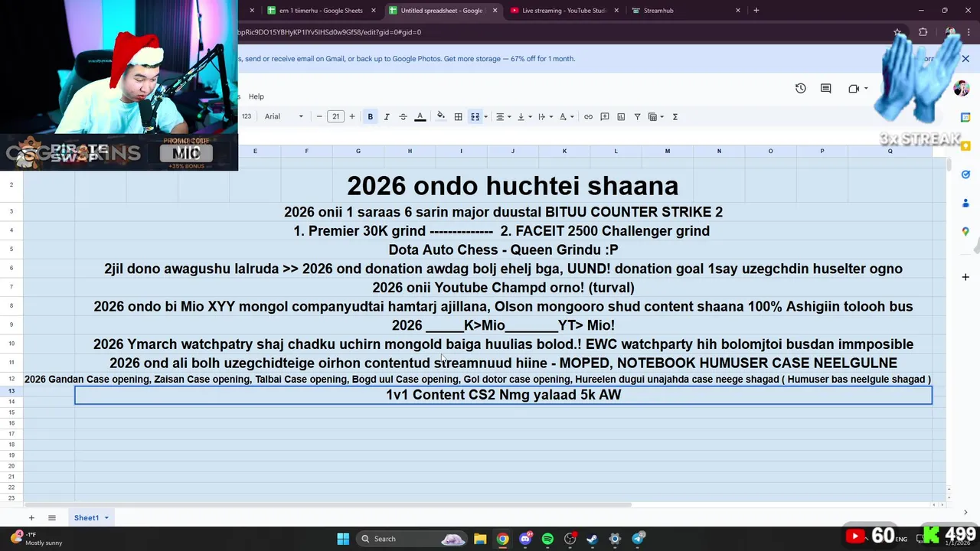Create a filter with funnel icon
This screenshot has width=980, height=551.
pyautogui.click(x=637, y=116)
